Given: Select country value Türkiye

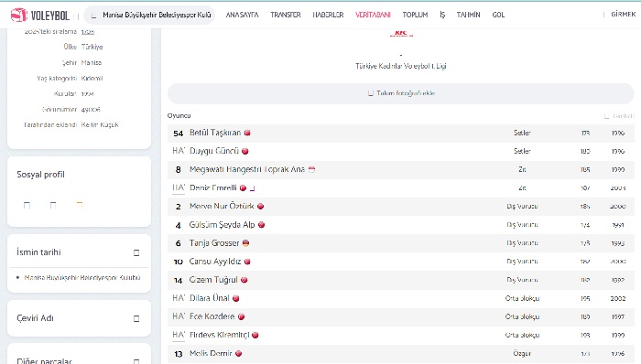Looking at the screenshot, I should click(92, 47).
